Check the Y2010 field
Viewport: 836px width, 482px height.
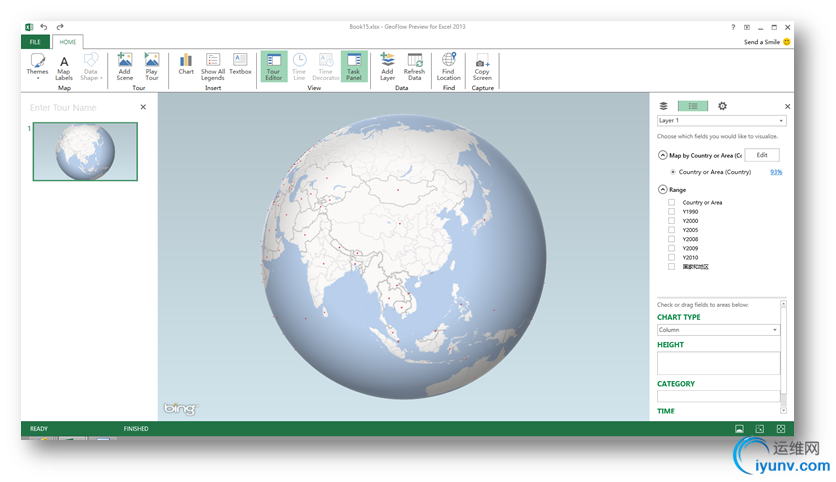pos(671,257)
